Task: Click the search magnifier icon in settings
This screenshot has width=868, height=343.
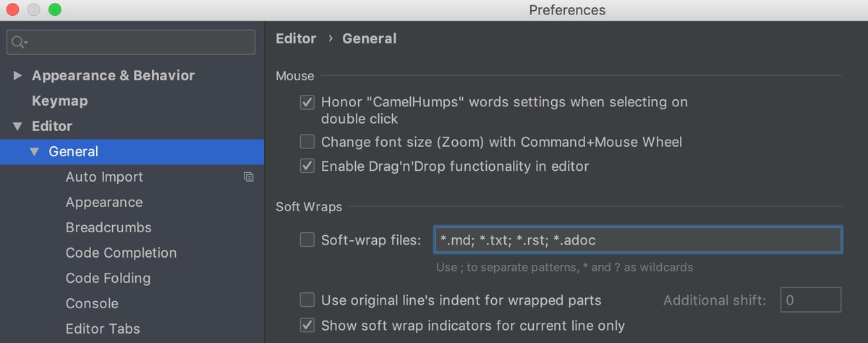Action: [x=18, y=43]
